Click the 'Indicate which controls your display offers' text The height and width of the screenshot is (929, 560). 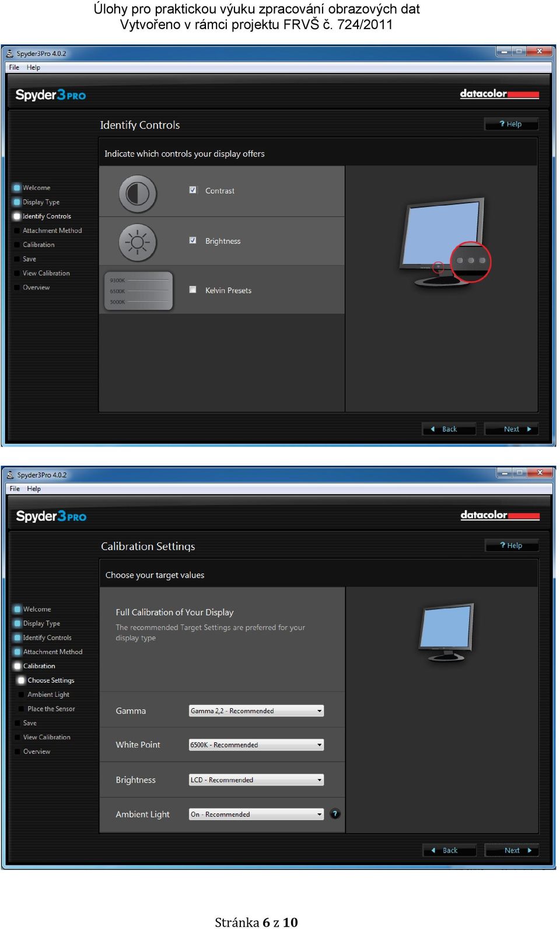click(184, 154)
